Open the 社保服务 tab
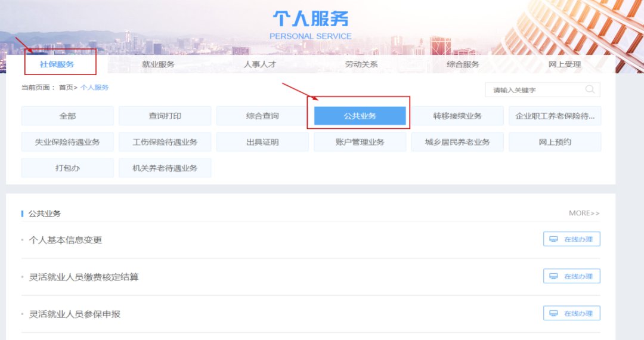The image size is (644, 340). tap(57, 64)
